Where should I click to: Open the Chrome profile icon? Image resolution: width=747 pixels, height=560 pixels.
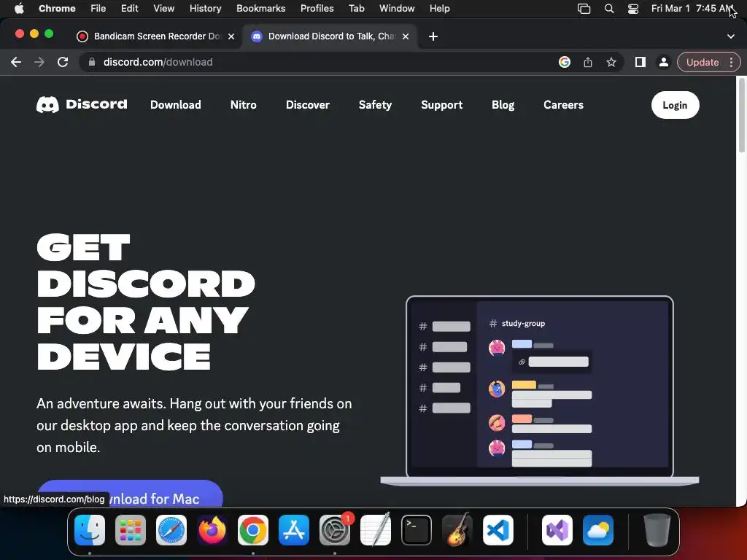[664, 63]
